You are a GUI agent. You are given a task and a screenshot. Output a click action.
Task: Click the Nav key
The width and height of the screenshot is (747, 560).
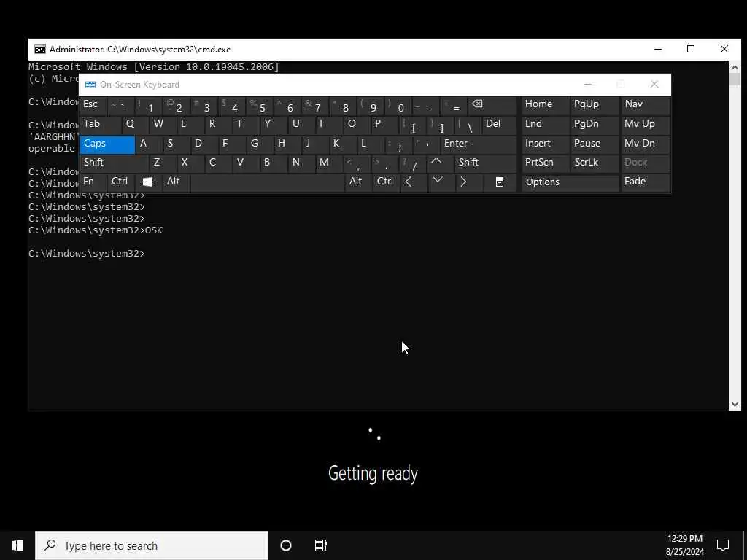tap(646, 105)
